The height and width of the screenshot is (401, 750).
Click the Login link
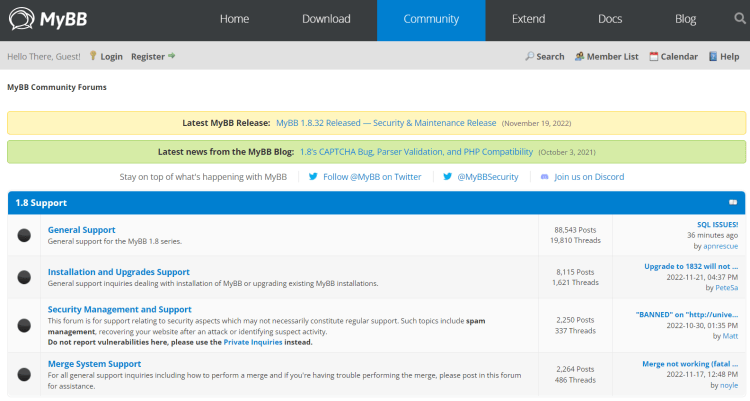(x=111, y=56)
